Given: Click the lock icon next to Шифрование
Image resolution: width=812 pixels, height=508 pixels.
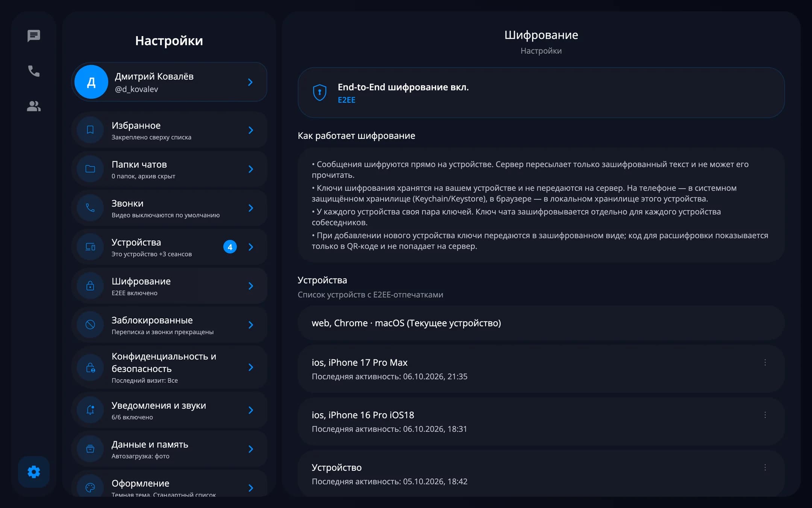Looking at the screenshot, I should coord(90,286).
